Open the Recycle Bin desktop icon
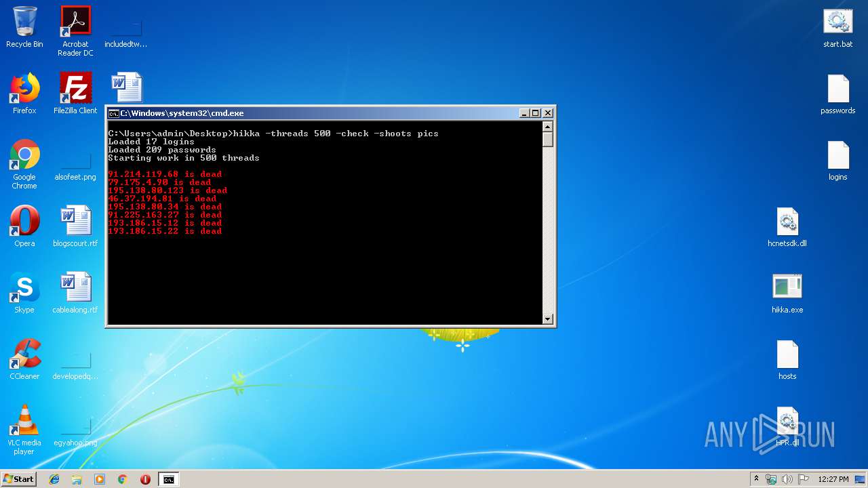The width and height of the screenshot is (868, 488). coord(24,27)
